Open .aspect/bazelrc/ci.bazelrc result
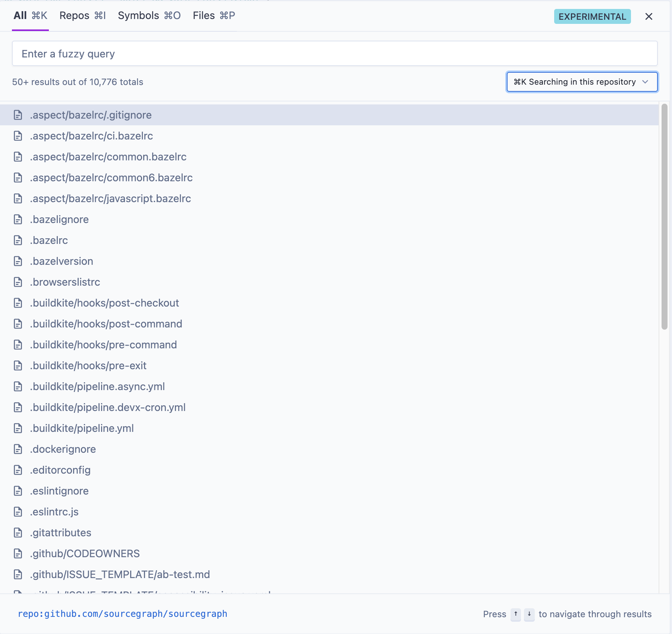672x634 pixels. pos(329,136)
